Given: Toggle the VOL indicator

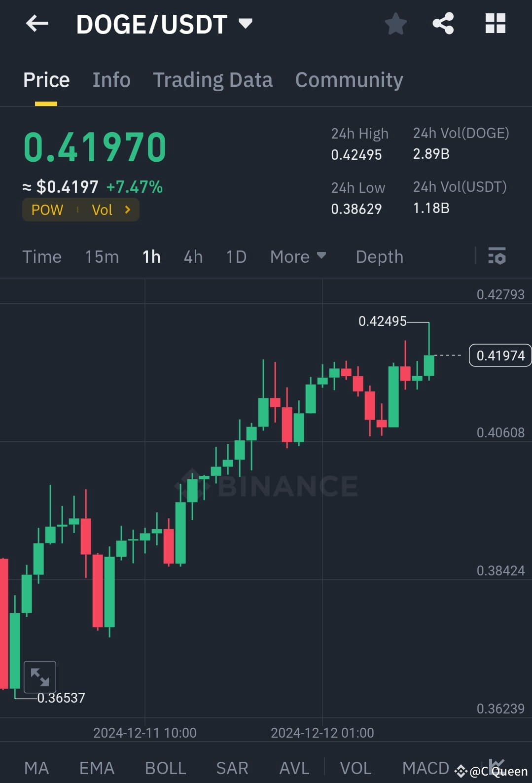Looking at the screenshot, I should pyautogui.click(x=355, y=767).
